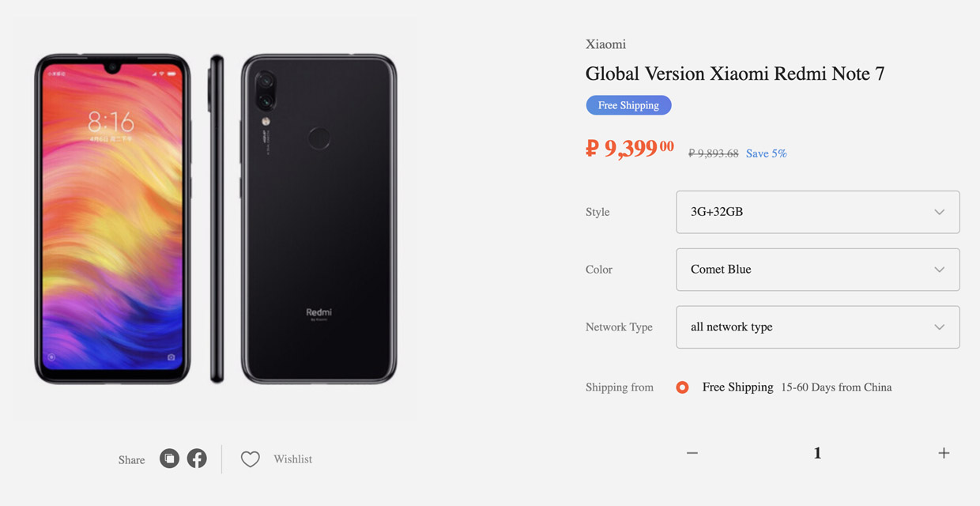980x506 pixels.
Task: Click the Global Version Xiaomi Redmi Note 7 title
Action: [735, 74]
